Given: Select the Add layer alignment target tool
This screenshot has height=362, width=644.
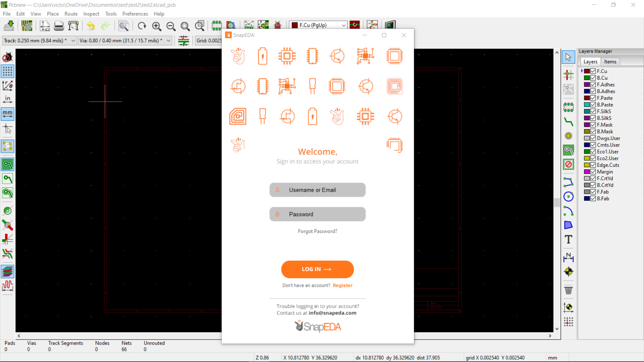Looking at the screenshot, I should tap(569, 271).
